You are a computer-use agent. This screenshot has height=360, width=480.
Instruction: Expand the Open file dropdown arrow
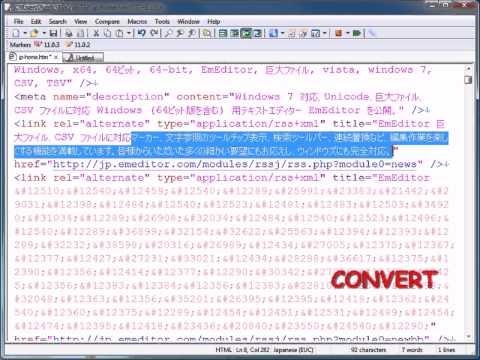[x=44, y=33]
